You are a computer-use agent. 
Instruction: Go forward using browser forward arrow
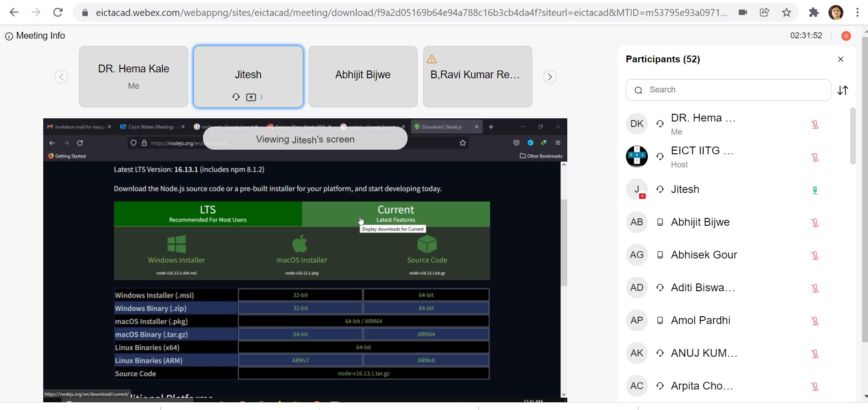(x=35, y=13)
